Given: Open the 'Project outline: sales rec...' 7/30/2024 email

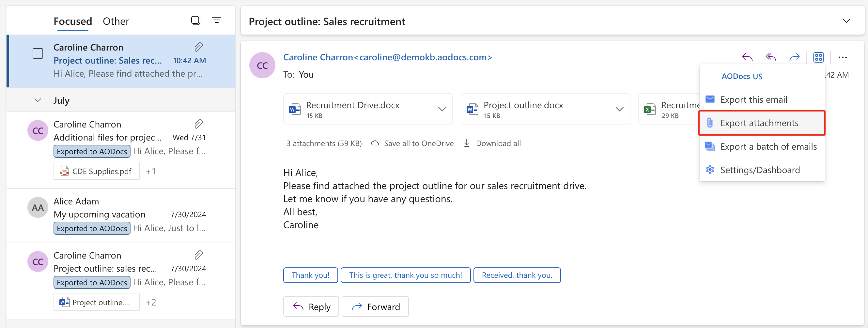Looking at the screenshot, I should (121, 281).
